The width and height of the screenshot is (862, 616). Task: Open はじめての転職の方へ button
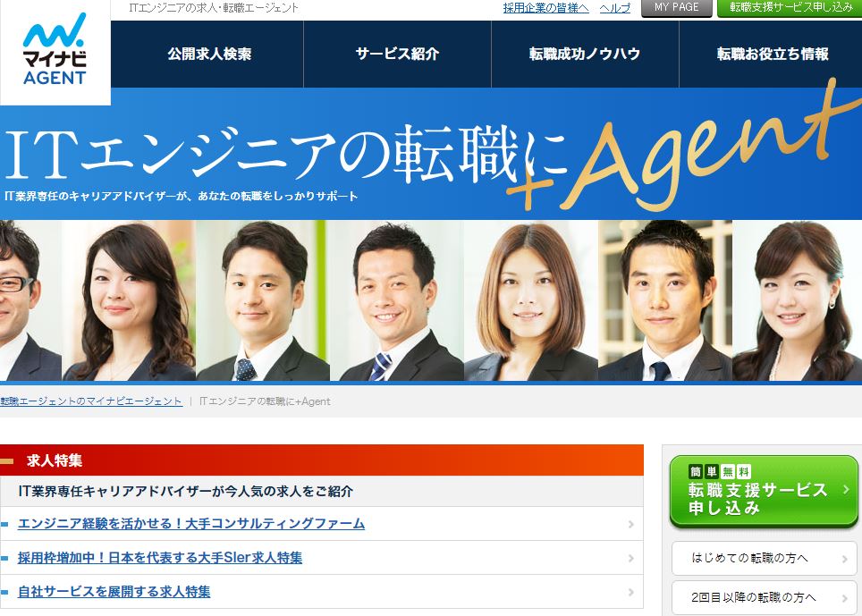[765, 558]
